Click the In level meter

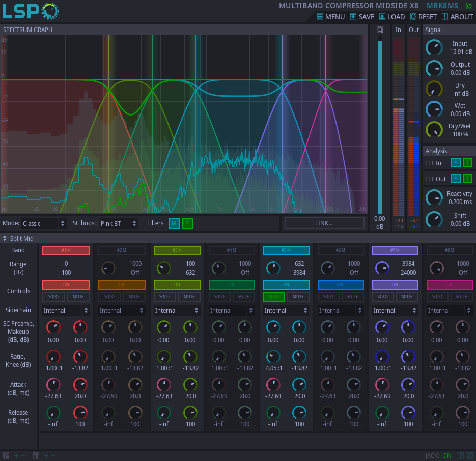(x=398, y=128)
